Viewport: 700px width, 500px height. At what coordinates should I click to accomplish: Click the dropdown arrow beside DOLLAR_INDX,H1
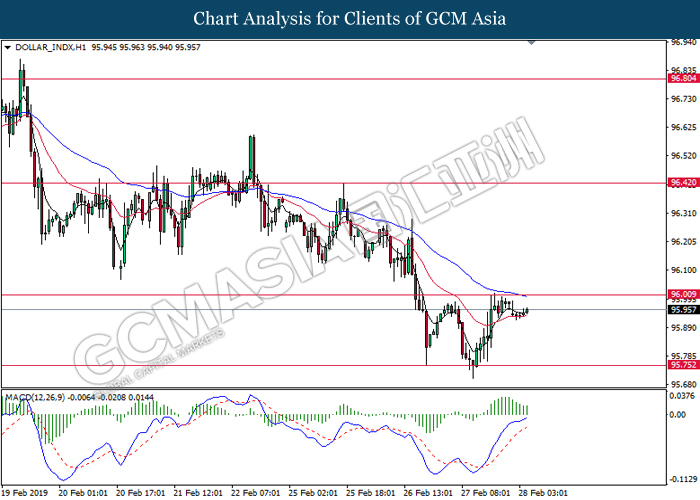coord(7,47)
